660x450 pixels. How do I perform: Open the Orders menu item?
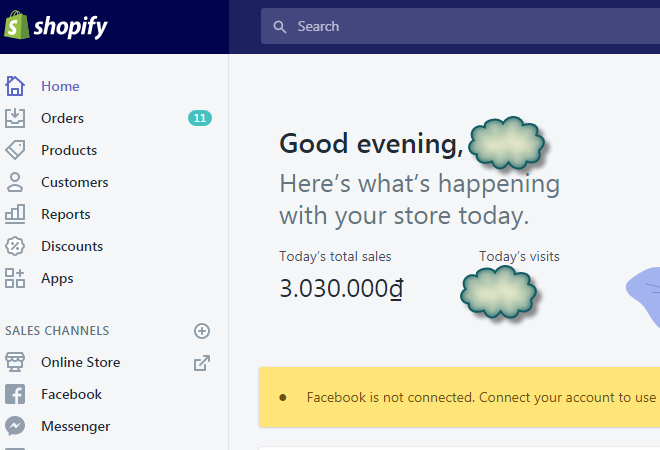[x=62, y=118]
